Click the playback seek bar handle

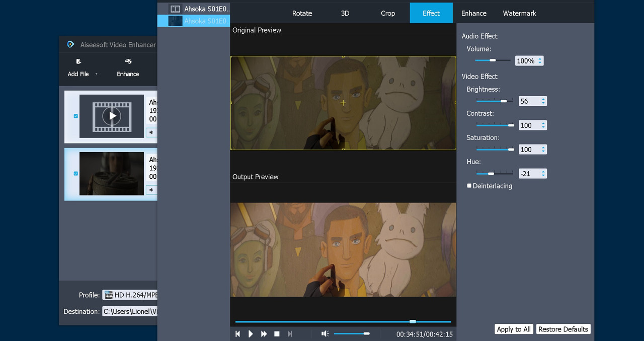click(x=413, y=321)
